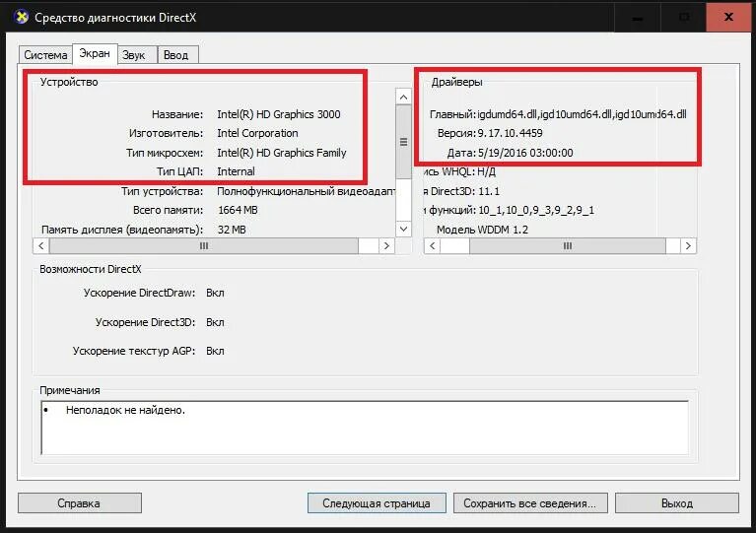The width and height of the screenshot is (756, 533).
Task: Click the main driver igdumd64.dll file list
Action: [582, 114]
